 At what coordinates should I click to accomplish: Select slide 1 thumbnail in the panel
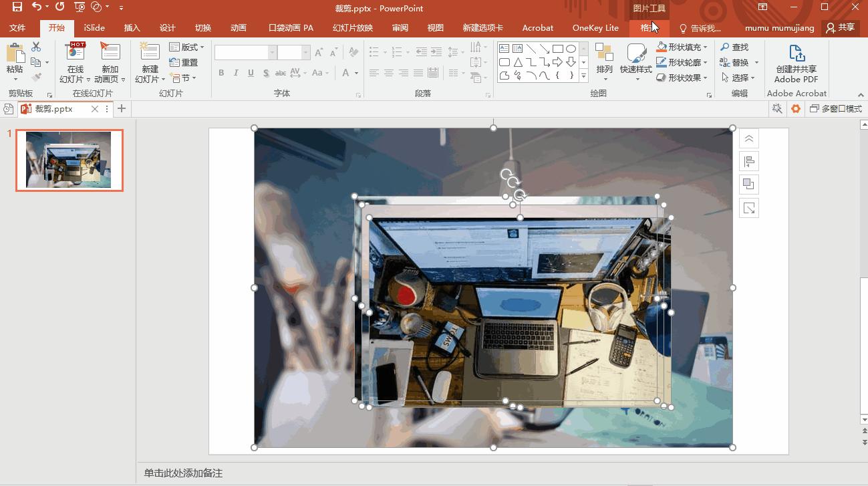[x=69, y=160]
